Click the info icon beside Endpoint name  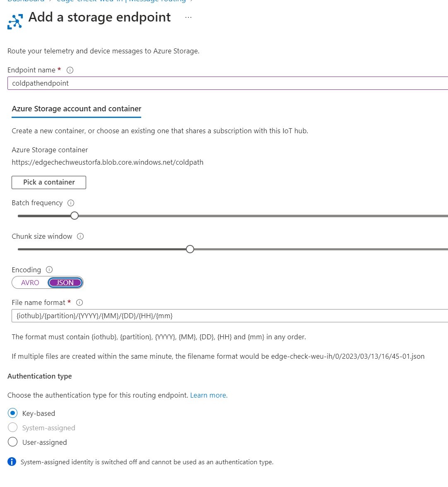70,70
